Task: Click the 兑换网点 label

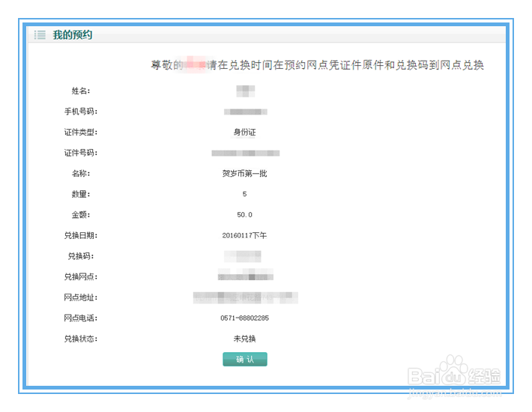Action: click(x=81, y=276)
